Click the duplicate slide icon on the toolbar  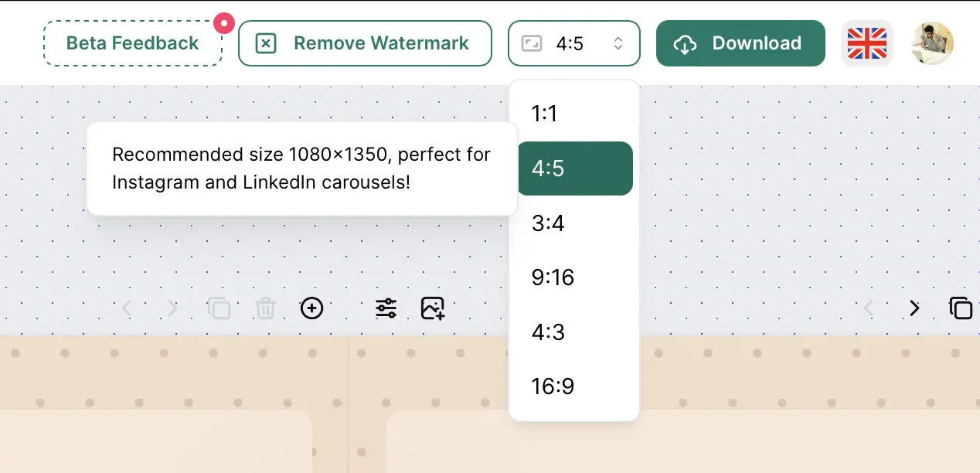[x=219, y=308]
